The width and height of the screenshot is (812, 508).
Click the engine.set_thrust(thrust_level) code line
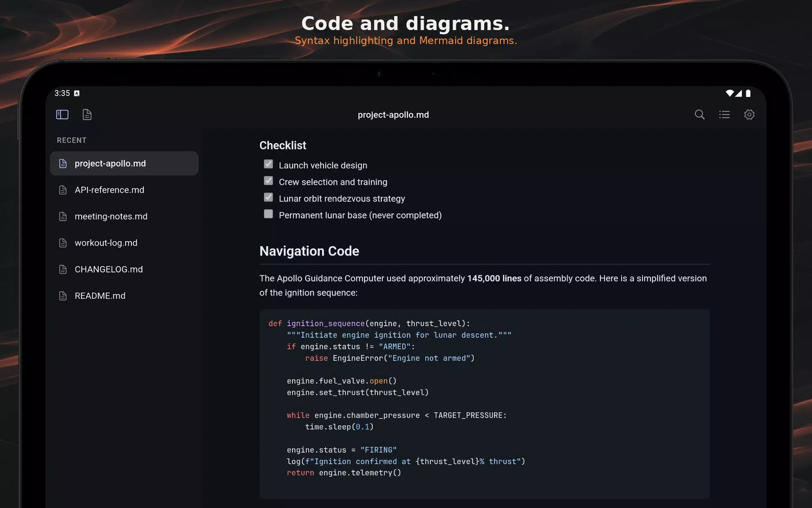[x=358, y=392]
